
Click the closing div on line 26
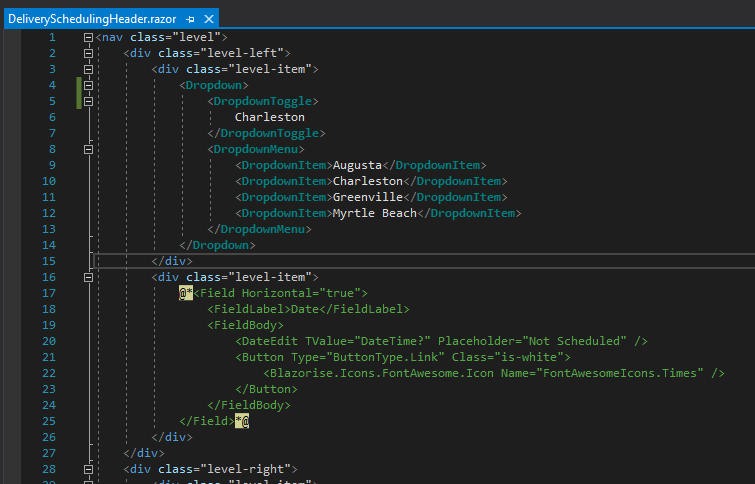click(172, 437)
